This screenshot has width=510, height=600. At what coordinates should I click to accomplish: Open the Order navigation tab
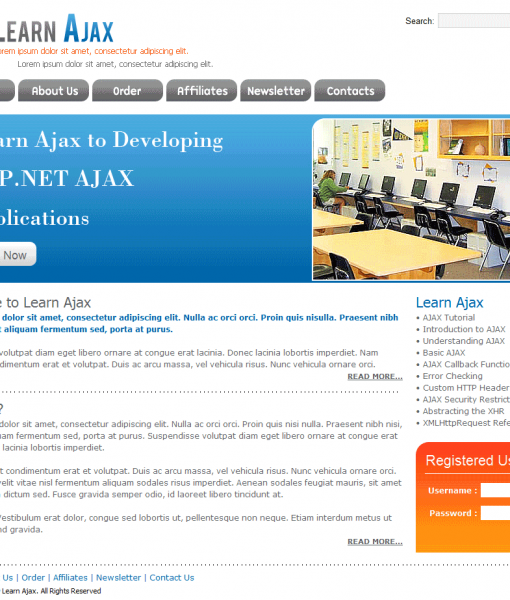pyautogui.click(x=127, y=91)
